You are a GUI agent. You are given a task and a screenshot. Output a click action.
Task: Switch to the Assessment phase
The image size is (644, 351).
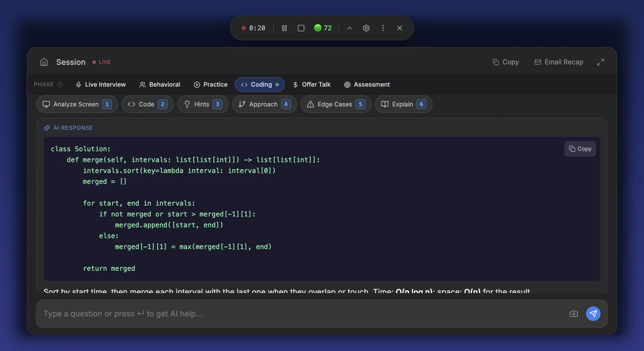click(x=367, y=85)
